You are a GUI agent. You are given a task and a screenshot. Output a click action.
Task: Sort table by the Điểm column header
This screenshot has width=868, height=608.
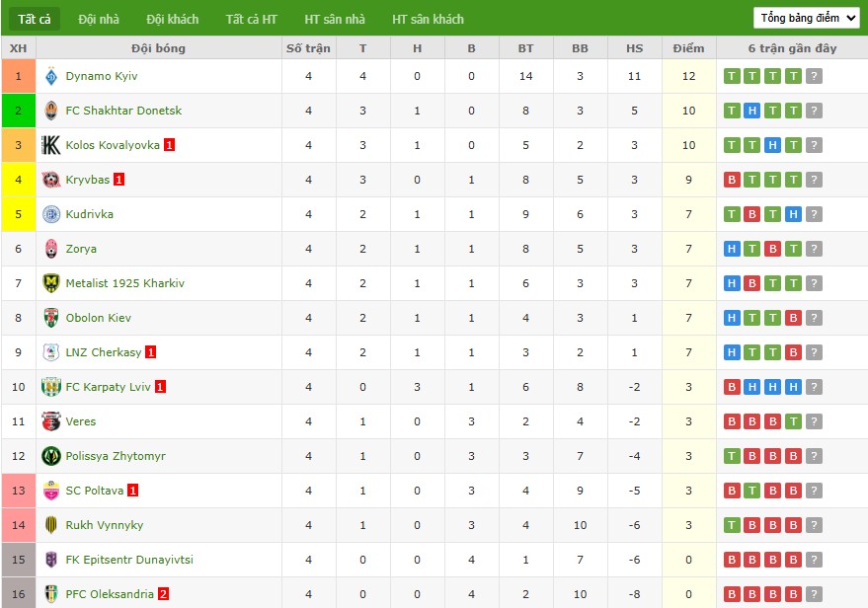click(x=688, y=48)
